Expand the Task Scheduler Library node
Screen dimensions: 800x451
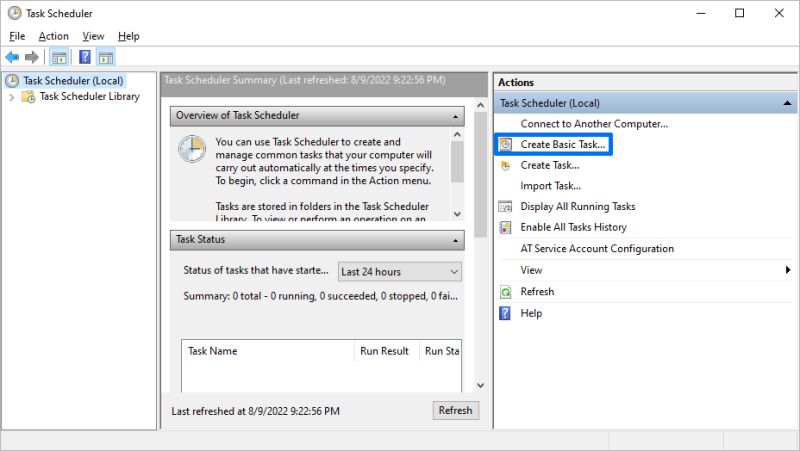click(x=11, y=97)
